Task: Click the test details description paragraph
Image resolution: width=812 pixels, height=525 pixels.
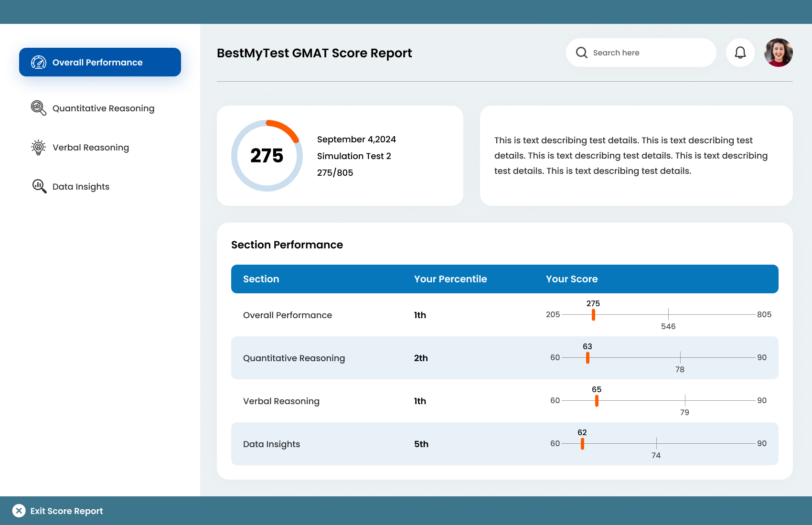Action: [x=631, y=155]
